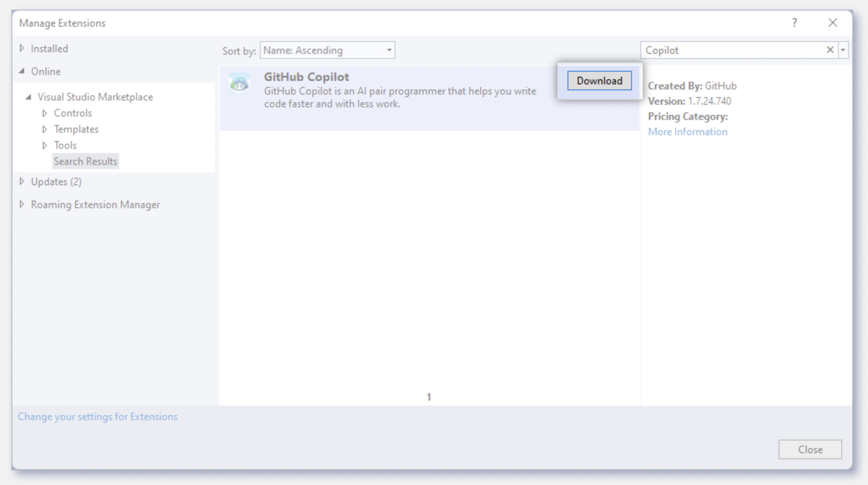
Task: Click the Close button at bottom
Action: (x=810, y=449)
